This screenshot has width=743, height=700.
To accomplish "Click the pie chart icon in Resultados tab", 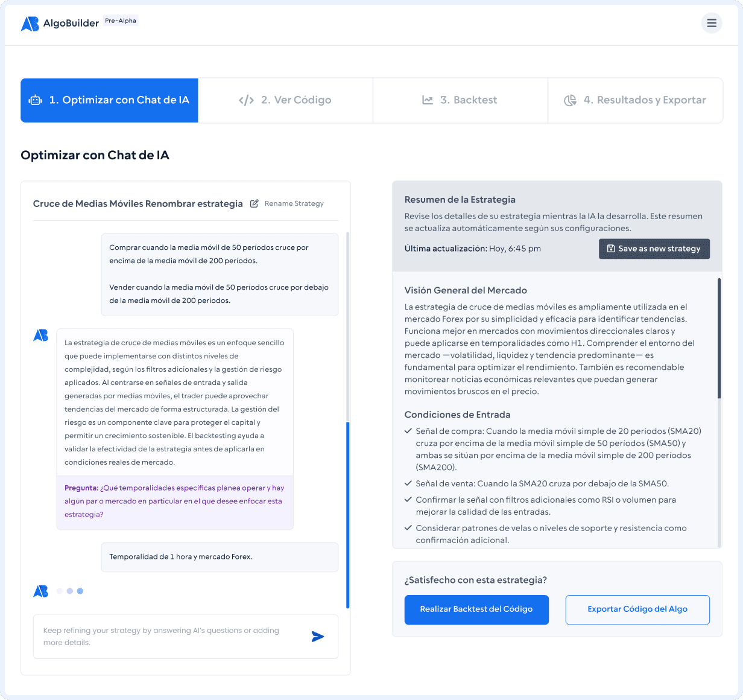I will click(570, 100).
